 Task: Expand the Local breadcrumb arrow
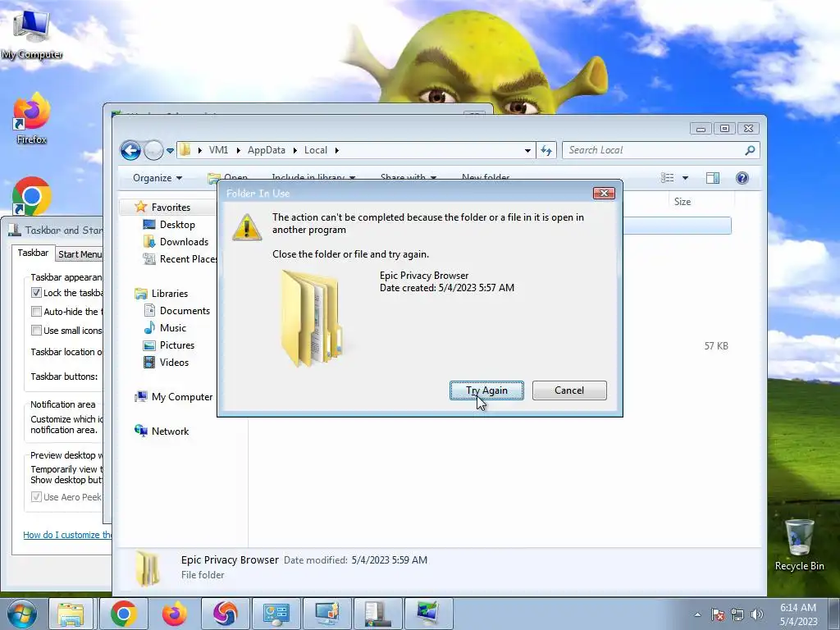(337, 151)
